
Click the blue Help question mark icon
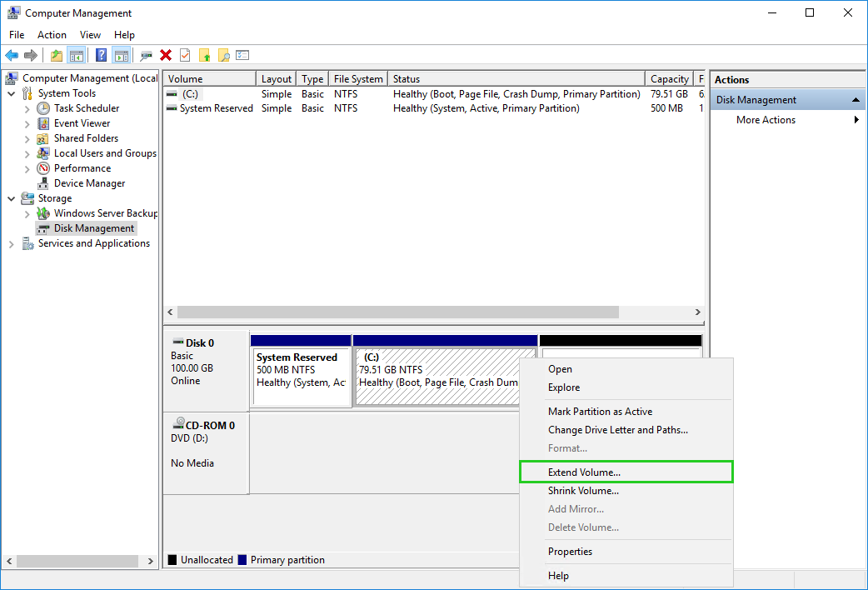(x=101, y=55)
